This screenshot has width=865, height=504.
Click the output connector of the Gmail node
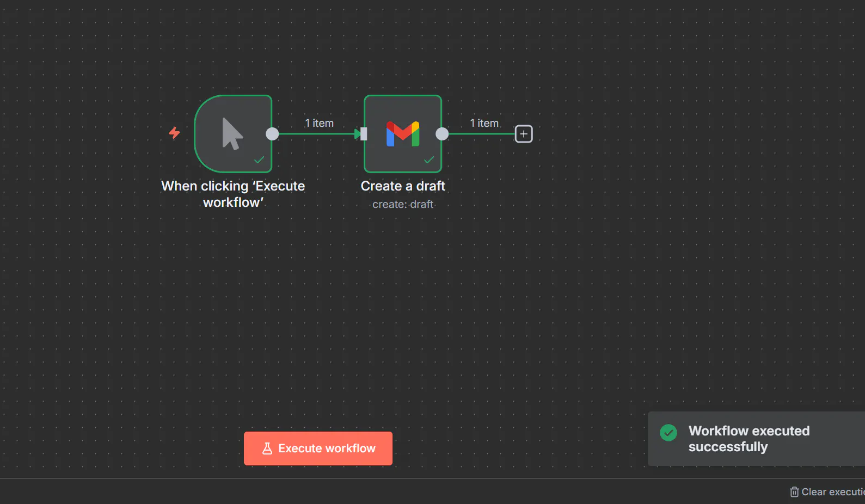pos(442,134)
